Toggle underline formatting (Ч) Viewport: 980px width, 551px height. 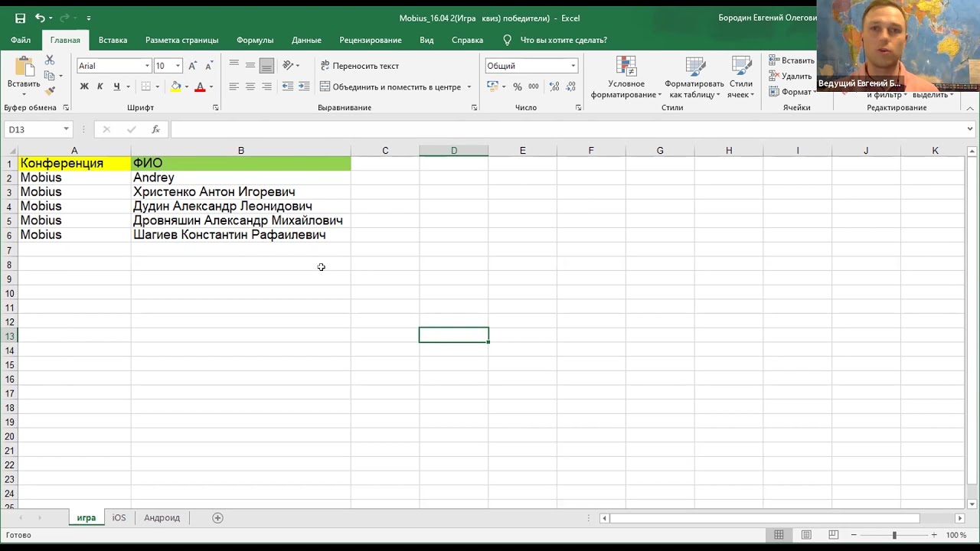[x=116, y=86]
